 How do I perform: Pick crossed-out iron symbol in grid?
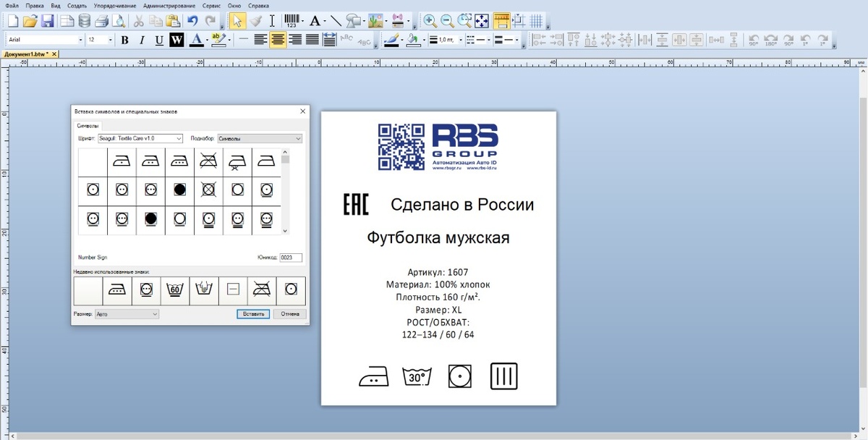[208, 161]
